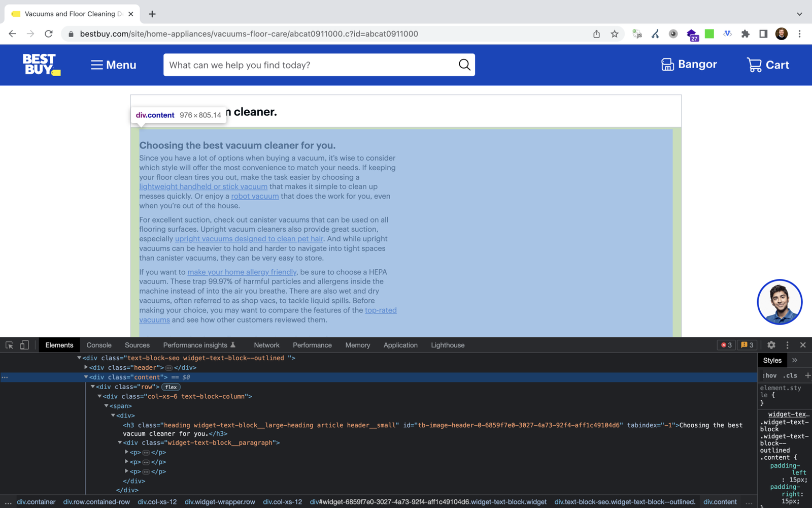Viewport: 812px width, 508px height.
Task: Toggle :hov pseudo-class state panel
Action: pyautogui.click(x=769, y=375)
